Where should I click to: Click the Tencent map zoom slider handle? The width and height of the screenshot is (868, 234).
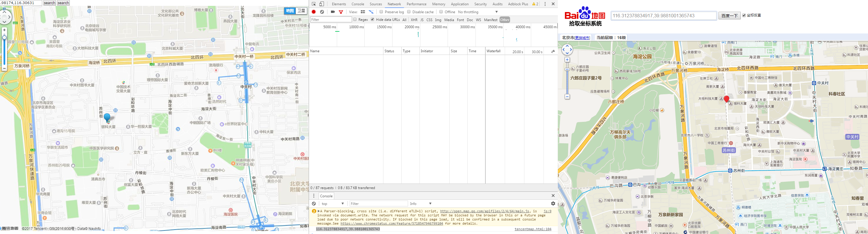click(4, 38)
